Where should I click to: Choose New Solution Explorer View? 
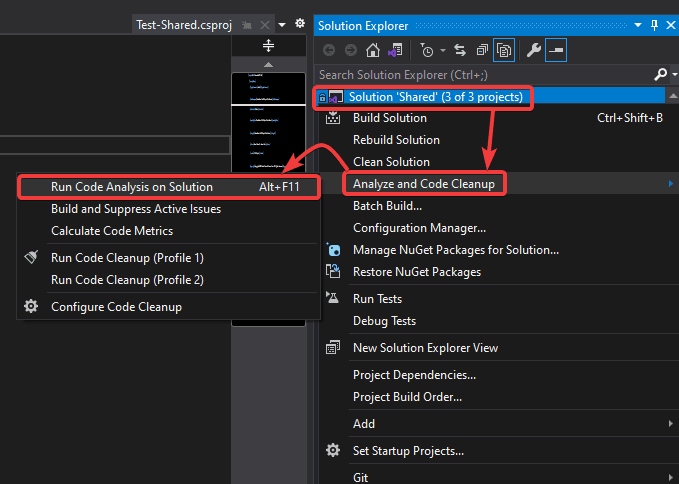tap(425, 348)
